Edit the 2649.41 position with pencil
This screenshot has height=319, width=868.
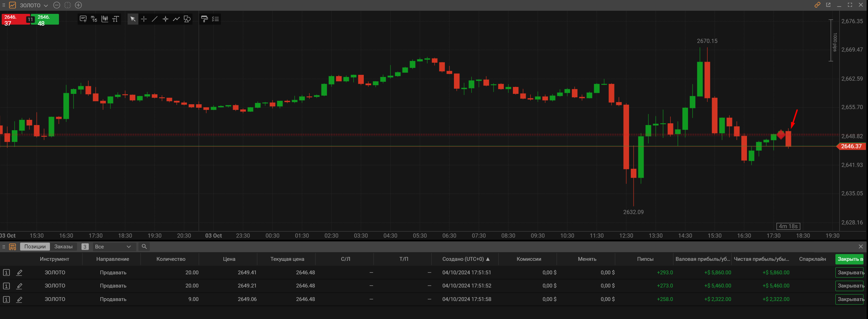19,273
